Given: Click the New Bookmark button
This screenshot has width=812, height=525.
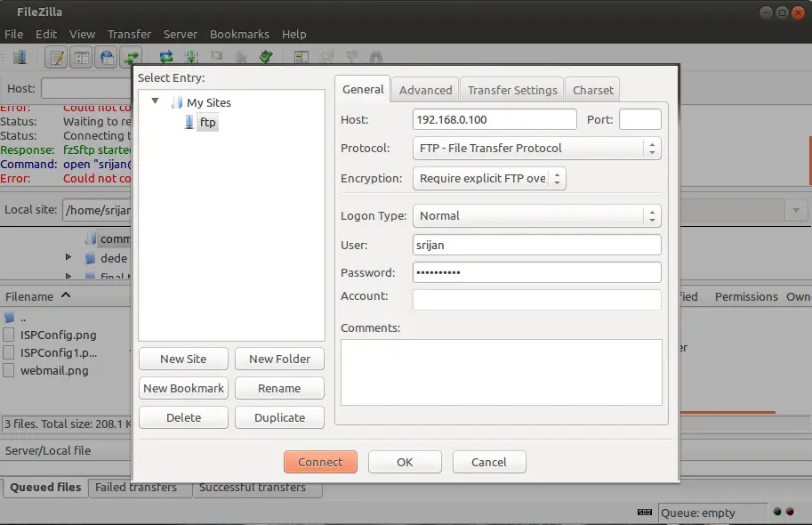Looking at the screenshot, I should 183,388.
